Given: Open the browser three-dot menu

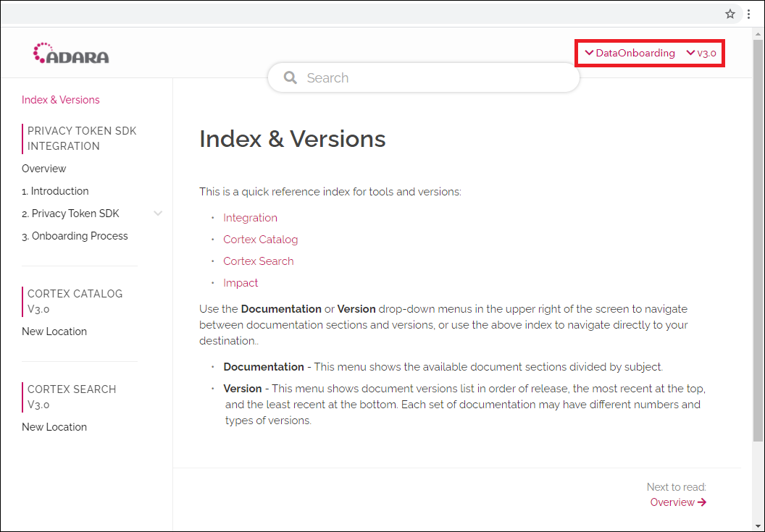Looking at the screenshot, I should point(749,14).
